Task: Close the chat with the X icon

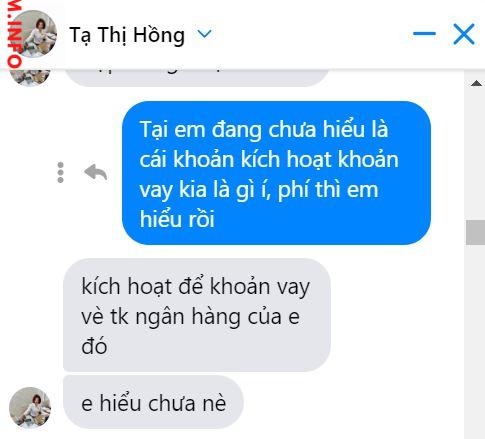Action: click(464, 34)
